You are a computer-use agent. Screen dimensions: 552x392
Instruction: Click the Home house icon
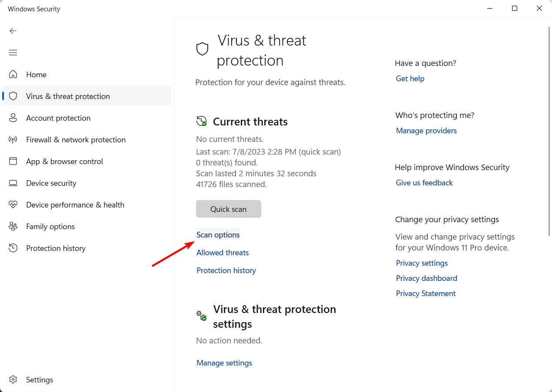tap(13, 74)
